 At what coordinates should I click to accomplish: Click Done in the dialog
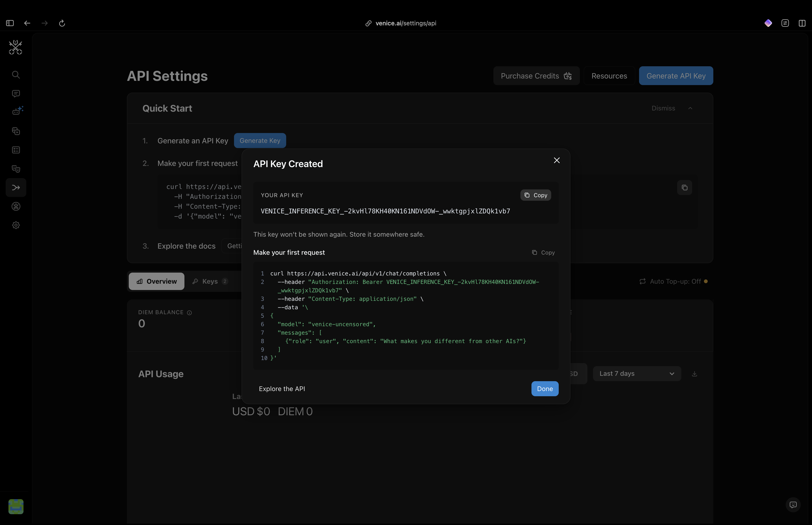(x=545, y=389)
